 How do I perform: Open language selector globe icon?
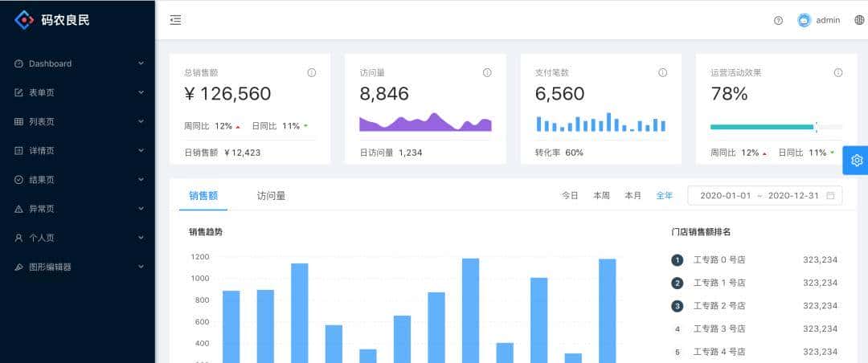click(x=859, y=20)
